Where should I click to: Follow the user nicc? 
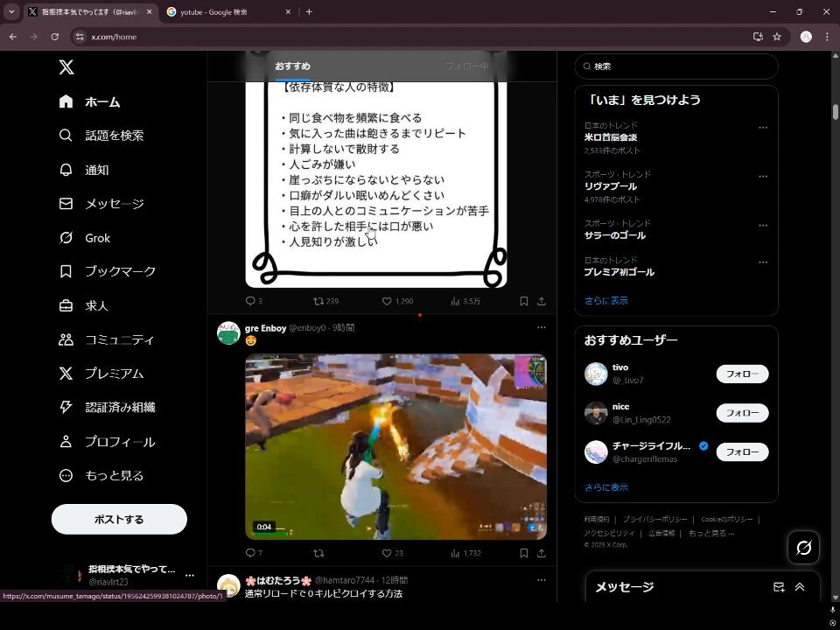[743, 413]
